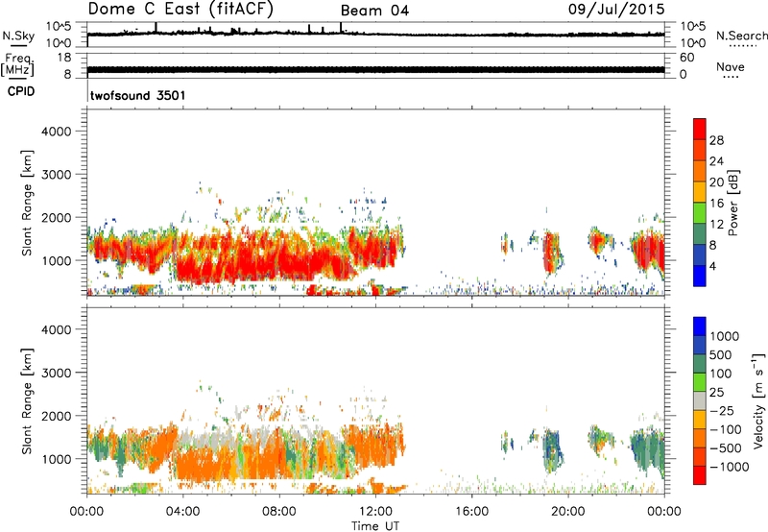Click the "-1000" Velocity colorbar tick label
Image resolution: width=768 pixels, height=532 pixels.
[730, 467]
